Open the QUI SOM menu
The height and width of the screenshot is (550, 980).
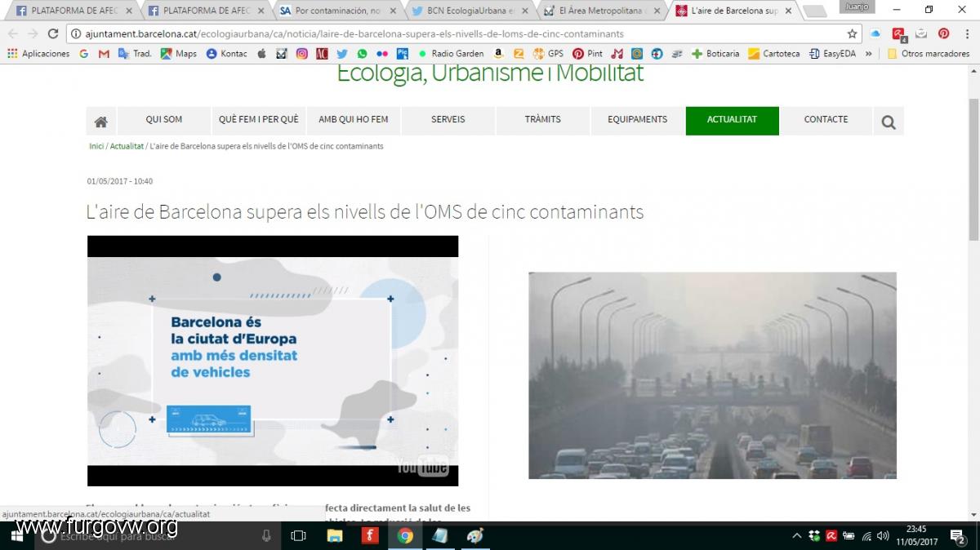pyautogui.click(x=164, y=120)
